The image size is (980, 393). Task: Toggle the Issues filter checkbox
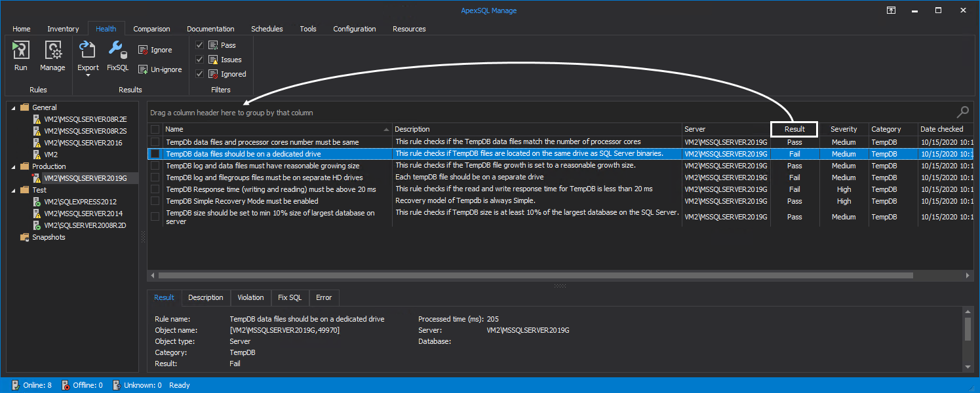coord(200,60)
